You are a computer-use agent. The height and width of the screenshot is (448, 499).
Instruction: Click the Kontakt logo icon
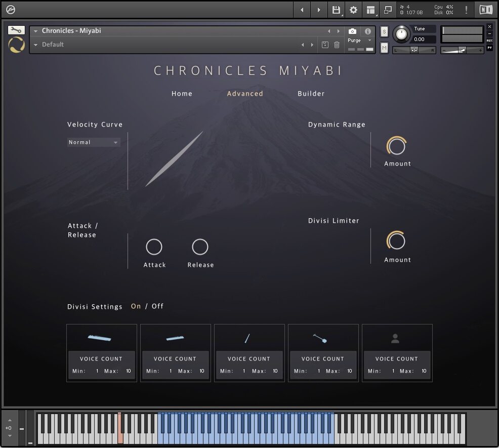pyautogui.click(x=11, y=10)
